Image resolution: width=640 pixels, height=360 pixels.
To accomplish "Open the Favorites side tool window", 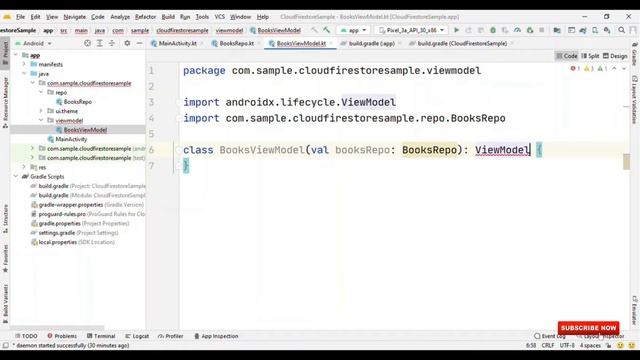I will pos(5,259).
